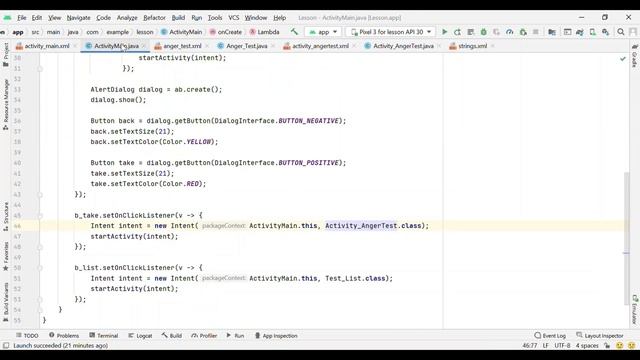Viewport: 640px width, 360px height.
Task: Open the Pixel 3 device selector dropdown
Action: 391,32
